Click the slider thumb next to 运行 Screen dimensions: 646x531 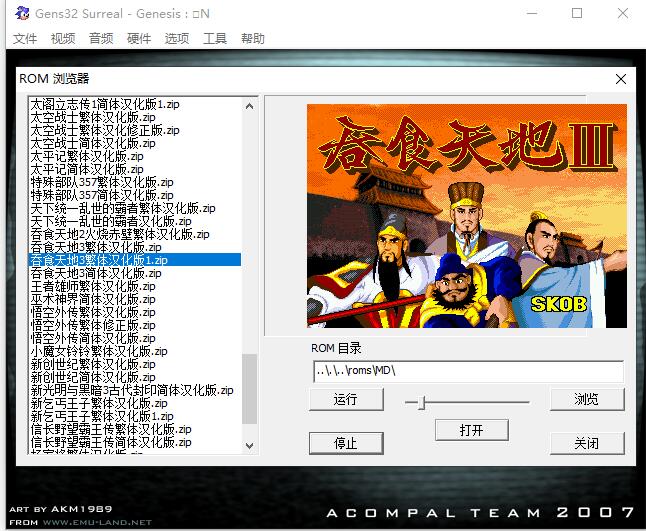point(422,401)
